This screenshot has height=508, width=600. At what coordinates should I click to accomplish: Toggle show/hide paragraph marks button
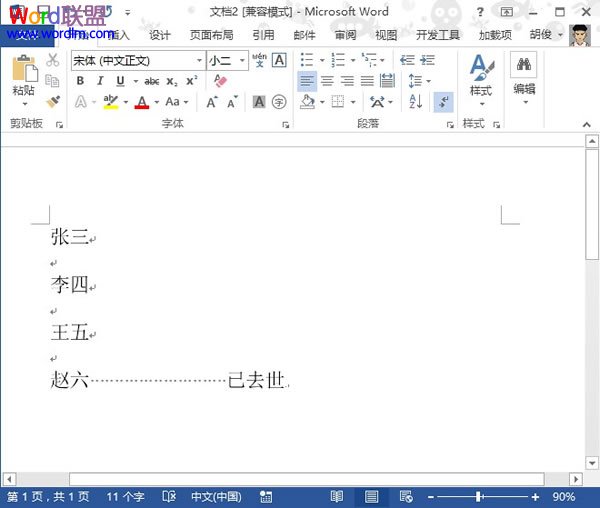pyautogui.click(x=443, y=102)
